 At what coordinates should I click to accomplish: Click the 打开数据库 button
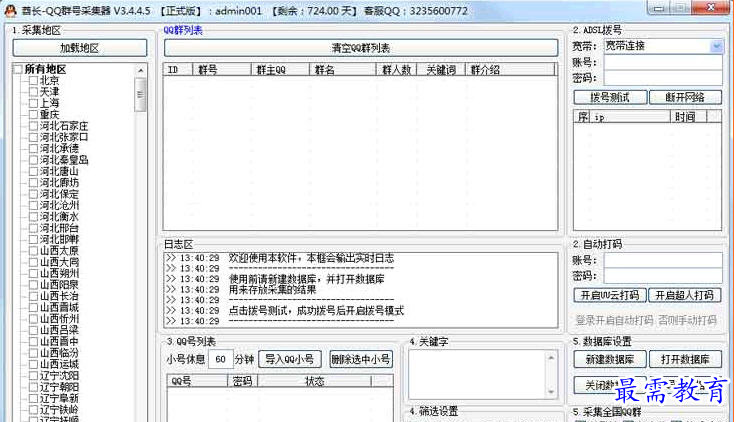coord(685,360)
